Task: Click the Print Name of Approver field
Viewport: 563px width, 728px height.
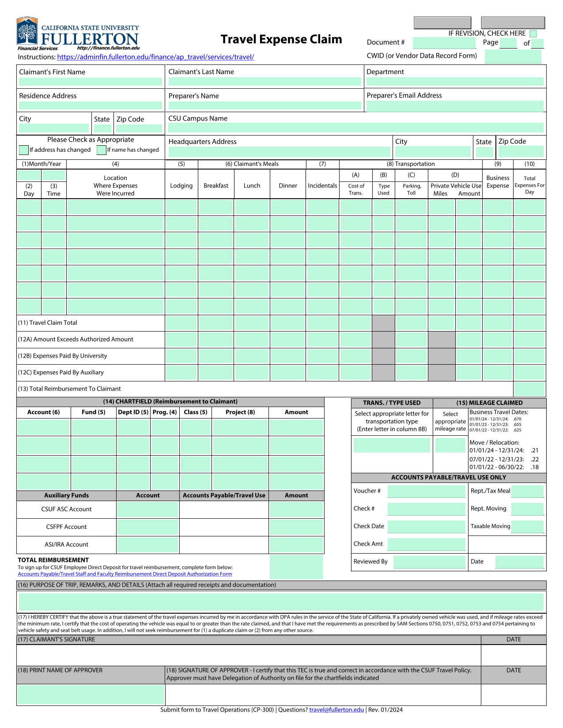Action: (91, 695)
